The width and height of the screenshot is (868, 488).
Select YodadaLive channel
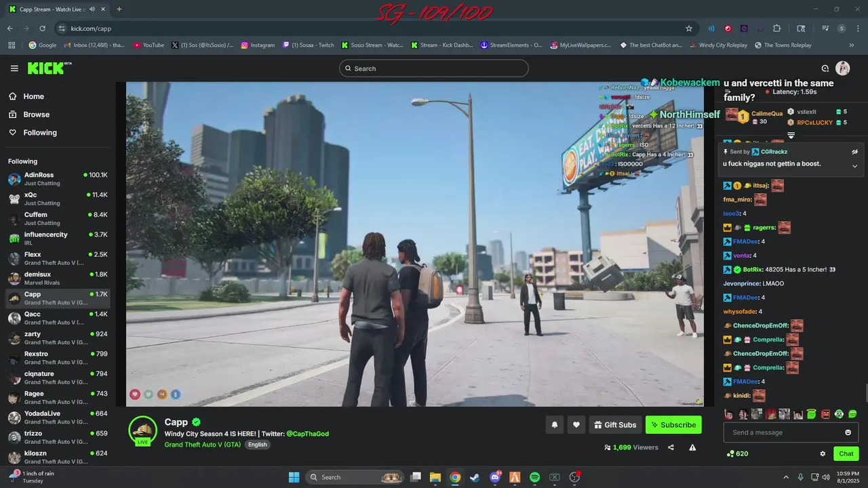click(x=58, y=418)
